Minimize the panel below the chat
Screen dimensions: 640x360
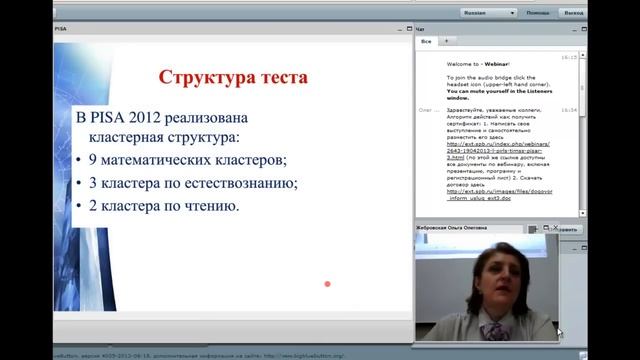click(574, 248)
